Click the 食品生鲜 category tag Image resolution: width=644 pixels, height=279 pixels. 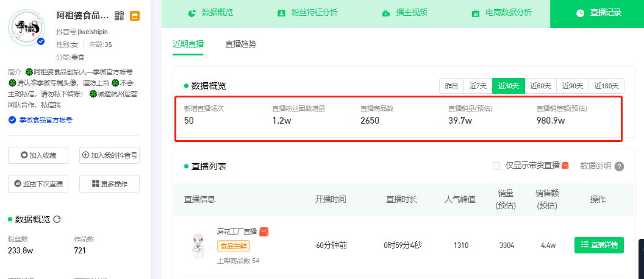(x=234, y=246)
